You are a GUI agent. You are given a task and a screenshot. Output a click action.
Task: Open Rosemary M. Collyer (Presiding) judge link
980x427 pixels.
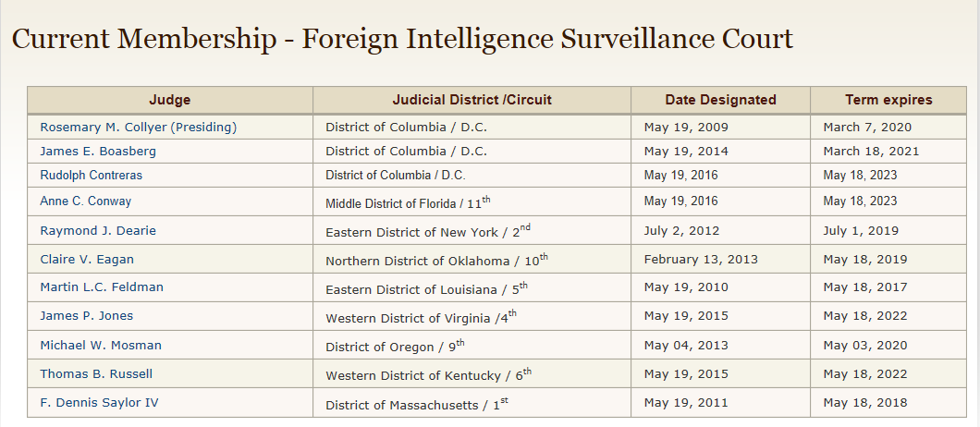point(138,127)
